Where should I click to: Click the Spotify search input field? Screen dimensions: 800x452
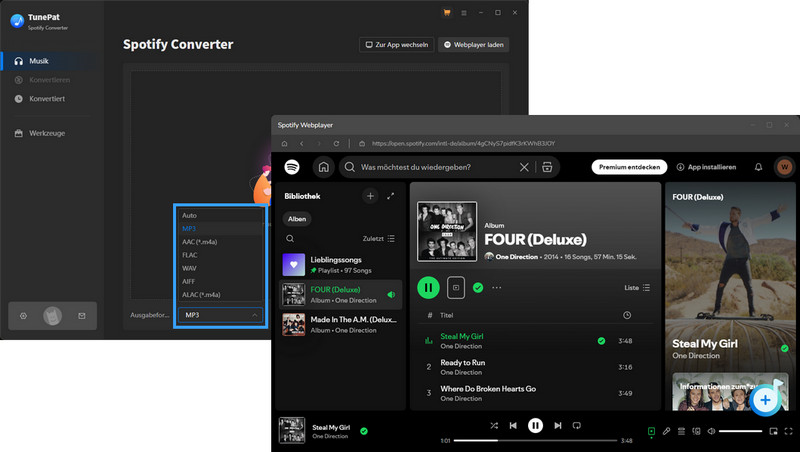(438, 167)
